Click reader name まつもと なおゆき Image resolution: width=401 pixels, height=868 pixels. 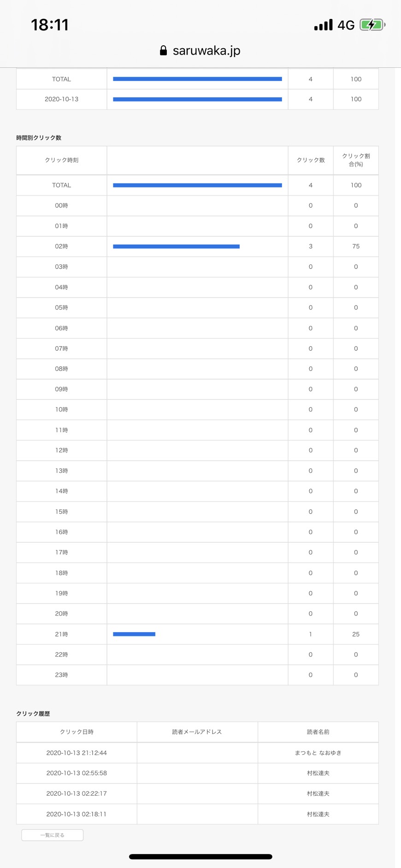[x=318, y=753]
